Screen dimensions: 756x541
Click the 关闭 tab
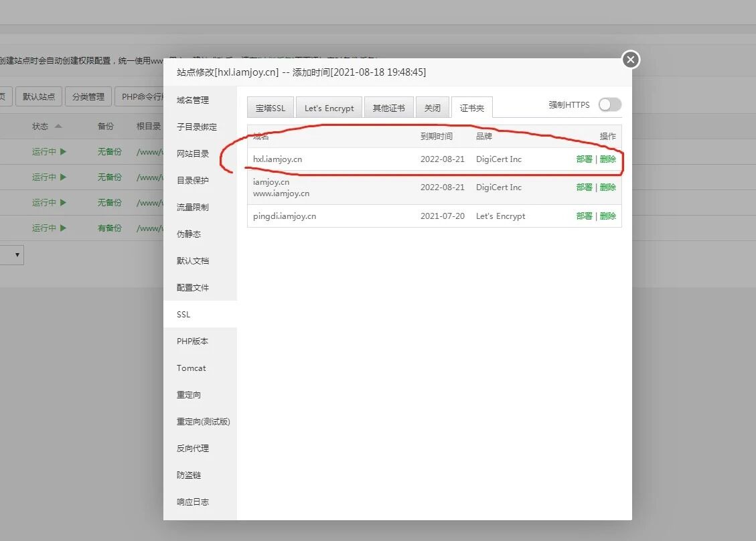pos(433,108)
